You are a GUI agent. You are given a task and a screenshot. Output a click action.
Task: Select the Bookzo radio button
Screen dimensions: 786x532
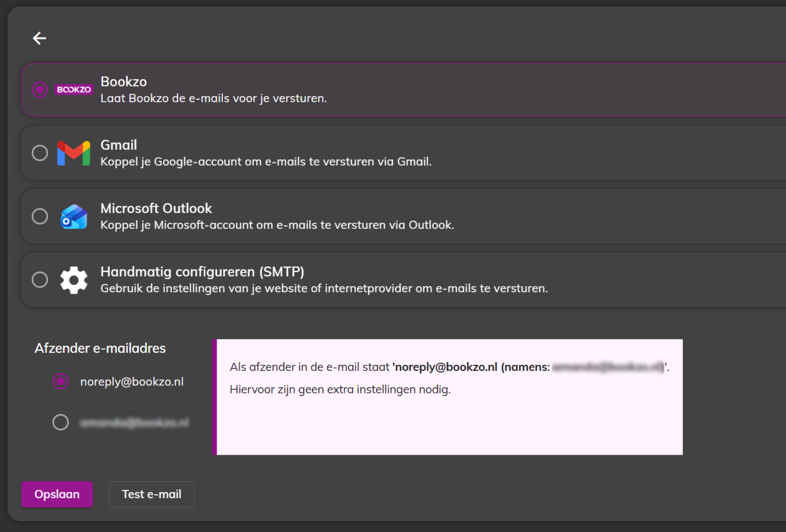[40, 90]
